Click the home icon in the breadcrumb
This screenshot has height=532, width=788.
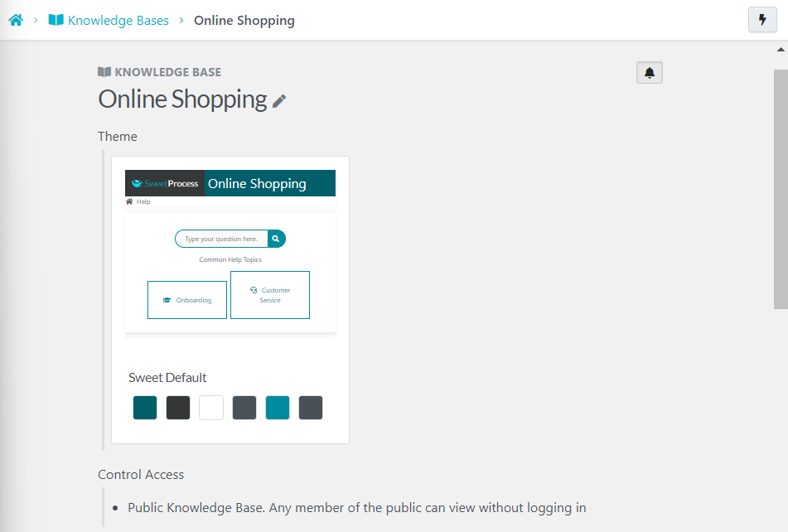click(16, 20)
